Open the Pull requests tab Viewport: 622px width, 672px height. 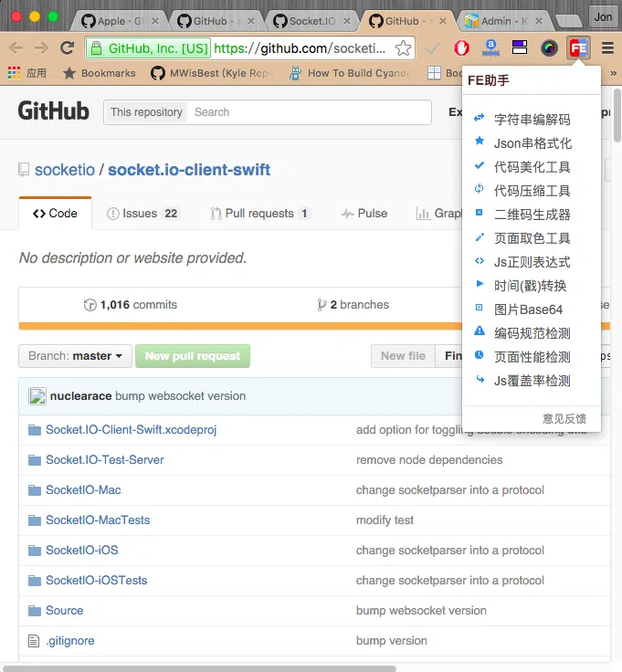click(x=259, y=214)
